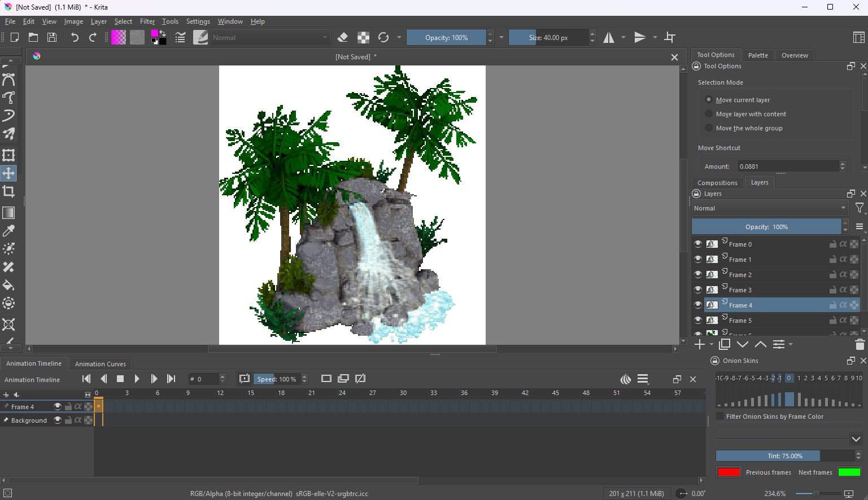Hide the Frame 2 layer
868x500 pixels.
698,275
